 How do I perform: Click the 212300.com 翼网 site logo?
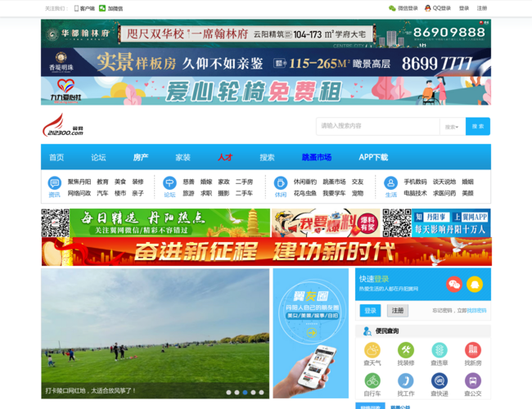click(x=63, y=125)
